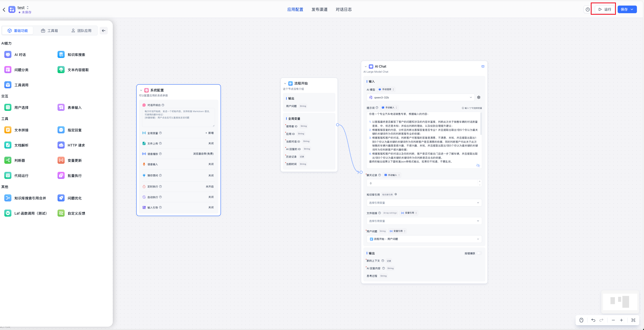The image size is (644, 330).
Task: Open version history clock icon
Action: click(587, 10)
